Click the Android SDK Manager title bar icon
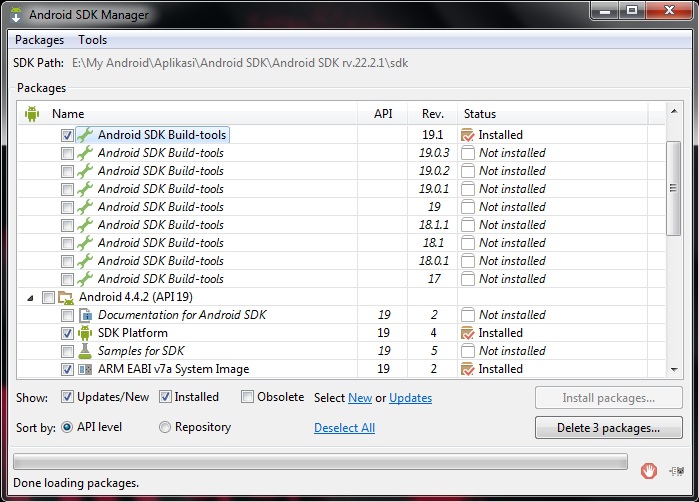This screenshot has height=502, width=699. click(16, 14)
